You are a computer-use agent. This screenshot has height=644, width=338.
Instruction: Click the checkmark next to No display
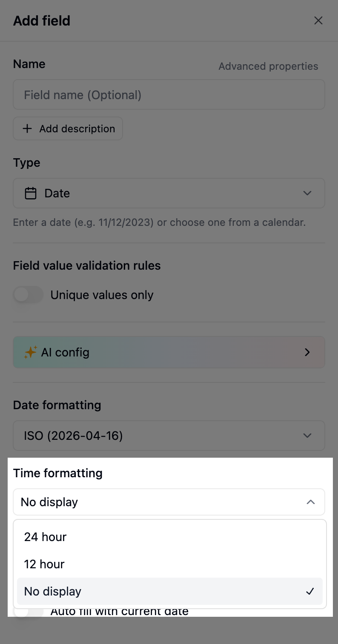310,591
